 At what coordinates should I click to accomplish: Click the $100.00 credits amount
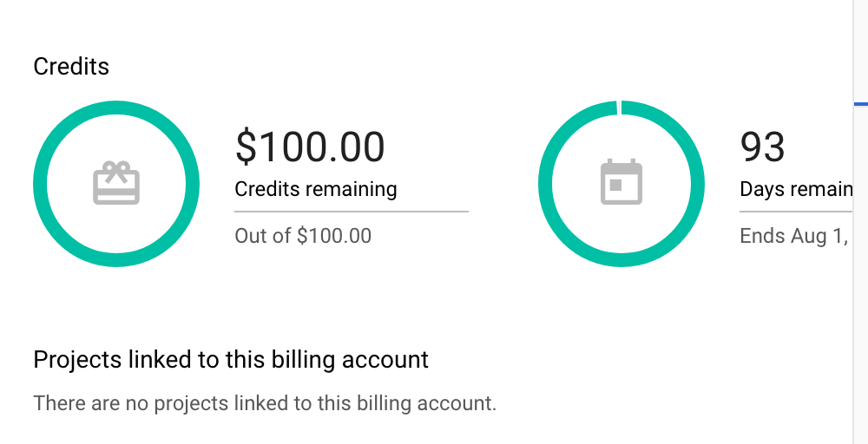tap(310, 147)
